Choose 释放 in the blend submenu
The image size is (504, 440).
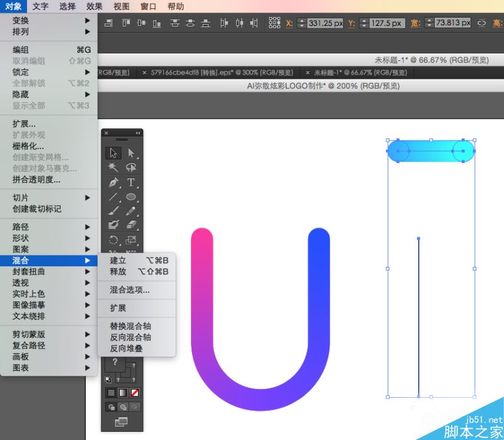pos(137,272)
